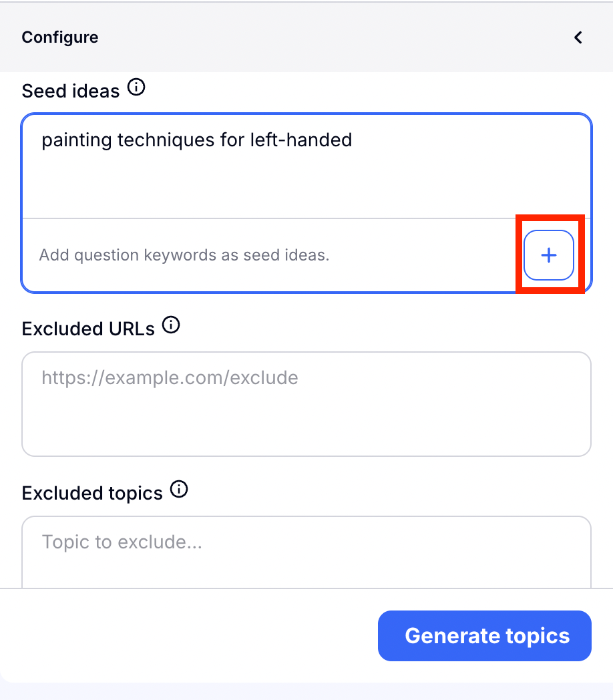Focus the Excluded topics input field

click(x=306, y=551)
